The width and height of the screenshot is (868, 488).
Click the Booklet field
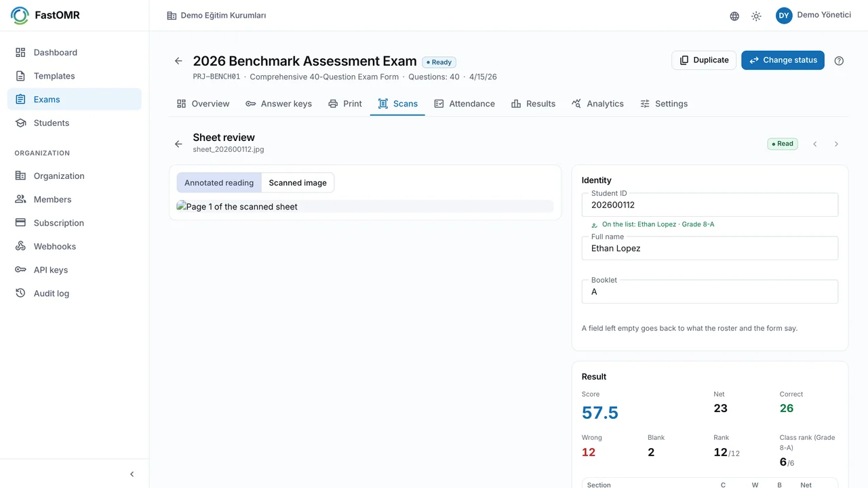pyautogui.click(x=710, y=291)
